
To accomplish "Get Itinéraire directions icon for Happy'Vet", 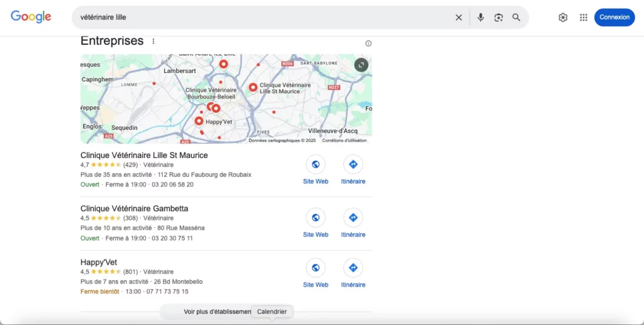I will 353,268.
